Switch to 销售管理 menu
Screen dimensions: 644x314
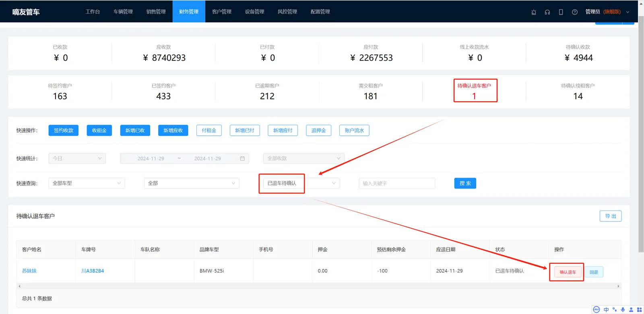tap(156, 12)
